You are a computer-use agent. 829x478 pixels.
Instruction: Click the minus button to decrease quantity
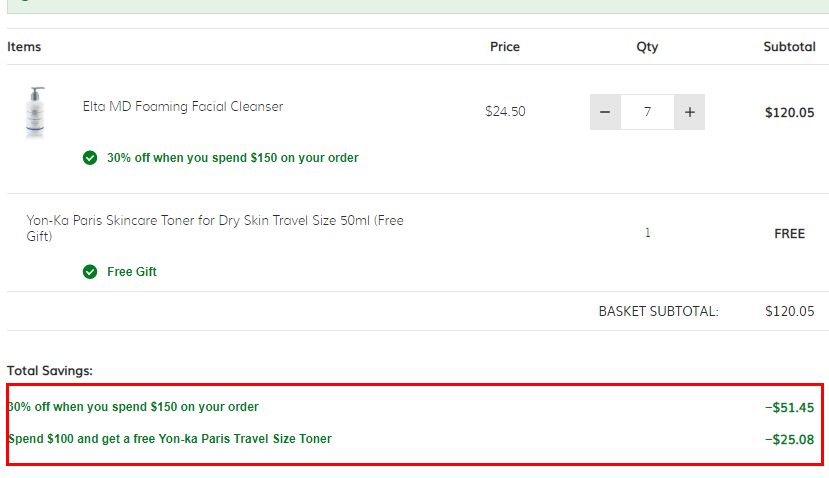point(605,112)
